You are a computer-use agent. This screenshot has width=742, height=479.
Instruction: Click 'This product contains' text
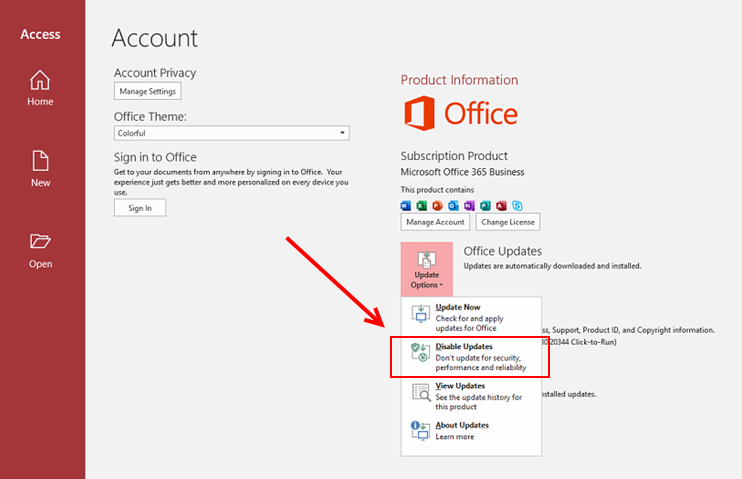click(437, 190)
